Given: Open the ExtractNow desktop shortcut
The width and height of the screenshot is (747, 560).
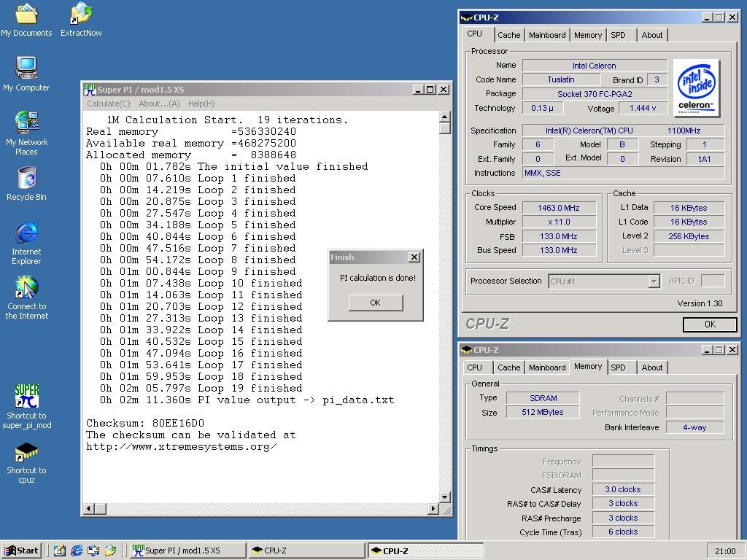Looking at the screenshot, I should coord(81,20).
